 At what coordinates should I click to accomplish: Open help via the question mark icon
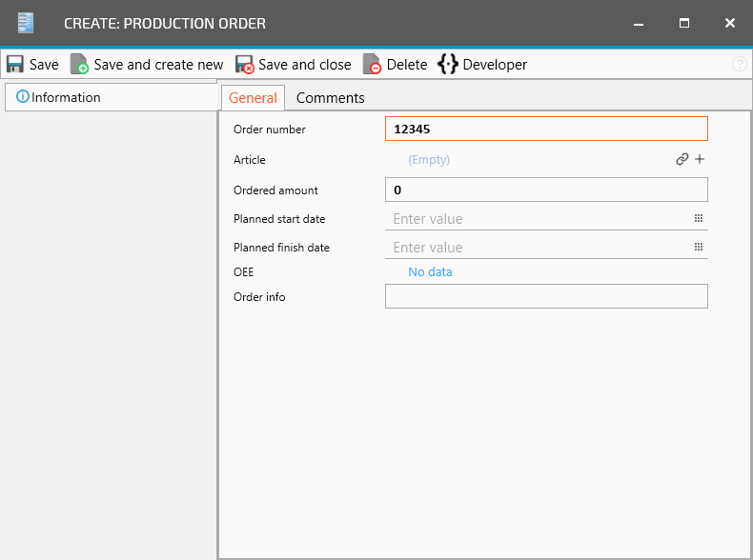(x=739, y=65)
